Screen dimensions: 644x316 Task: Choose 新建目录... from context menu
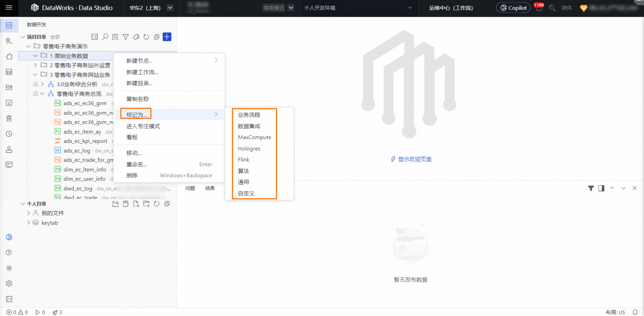pos(169,83)
